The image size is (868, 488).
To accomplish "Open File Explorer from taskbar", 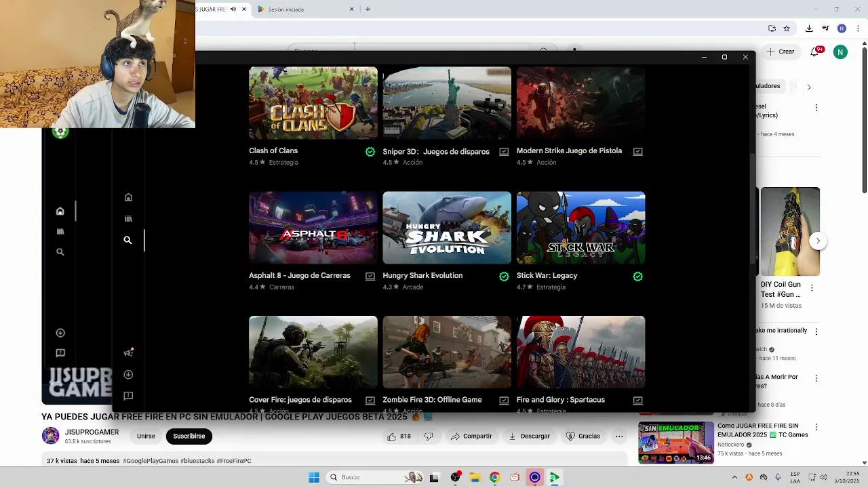I will pos(475,477).
